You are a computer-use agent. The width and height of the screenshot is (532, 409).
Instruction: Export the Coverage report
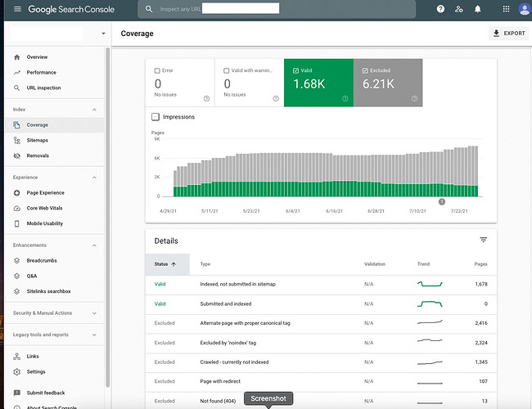click(x=508, y=34)
